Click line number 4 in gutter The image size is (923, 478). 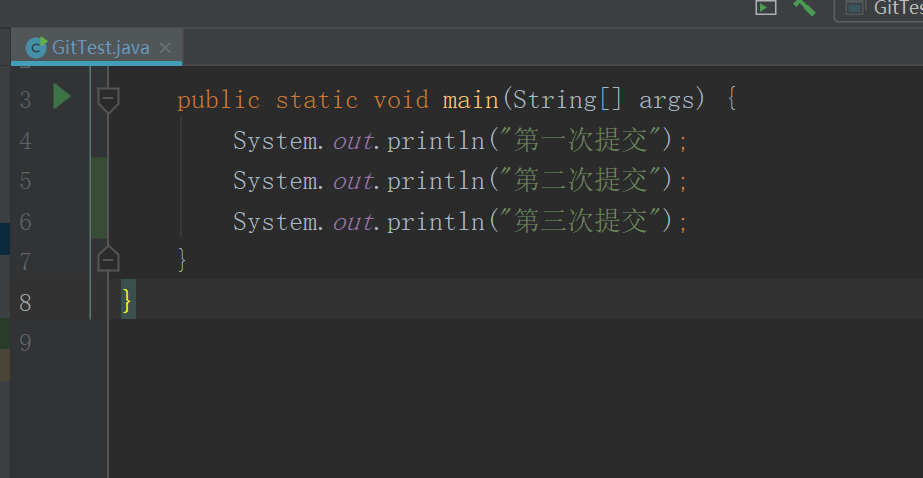(x=25, y=141)
